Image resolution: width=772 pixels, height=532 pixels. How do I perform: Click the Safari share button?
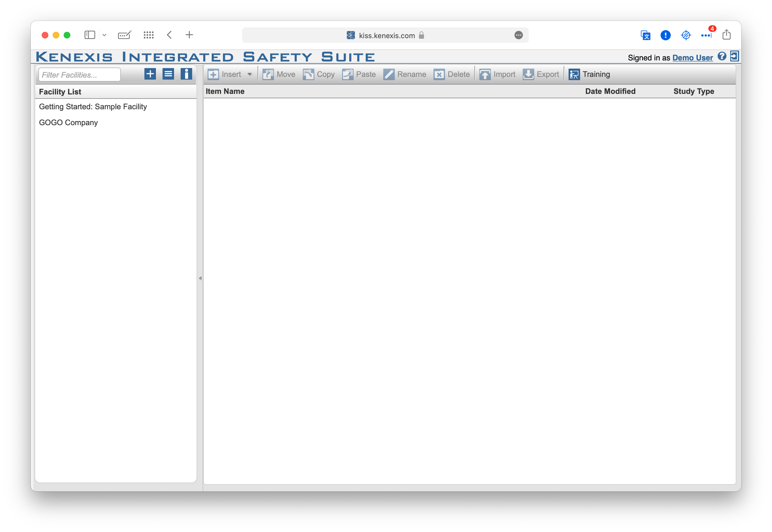(726, 35)
